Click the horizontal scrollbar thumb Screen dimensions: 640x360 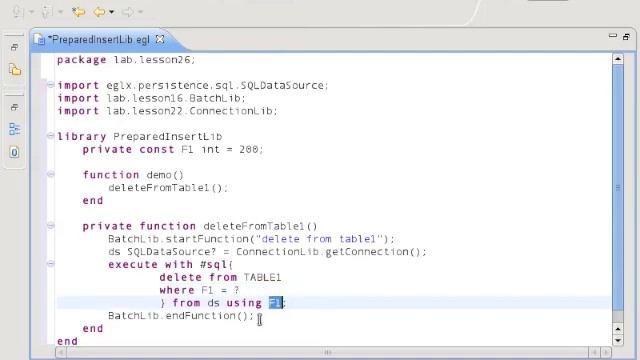327,352
